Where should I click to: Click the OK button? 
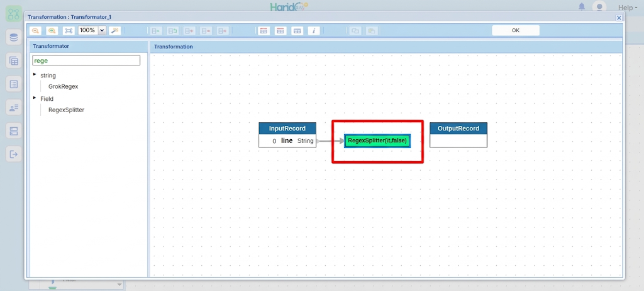click(x=516, y=30)
